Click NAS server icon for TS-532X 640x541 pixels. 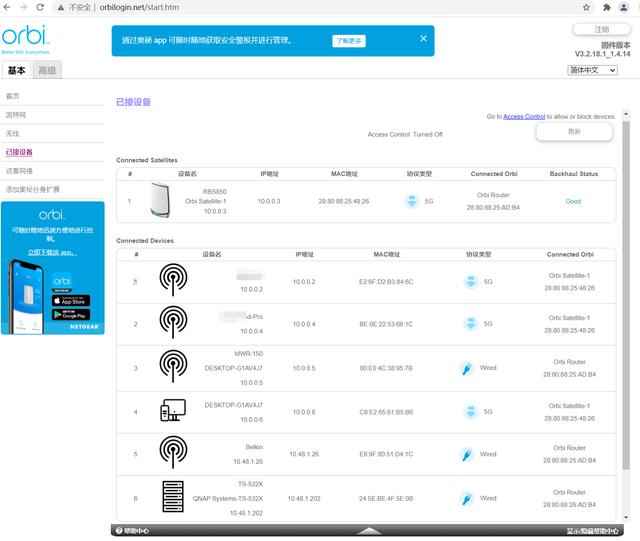click(173, 496)
